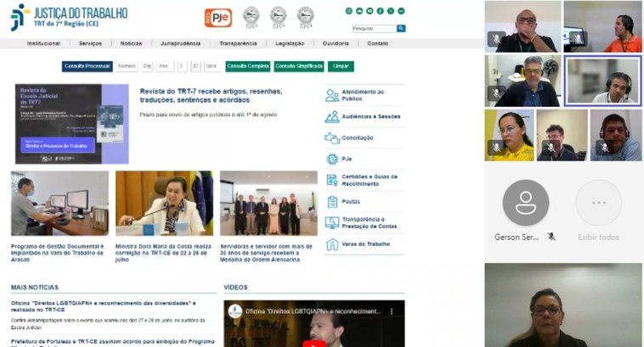The image size is (644, 347).
Task: Open the Oficina Direitos LGBTQIAPN+ news headline
Action: pyautogui.click(x=104, y=306)
